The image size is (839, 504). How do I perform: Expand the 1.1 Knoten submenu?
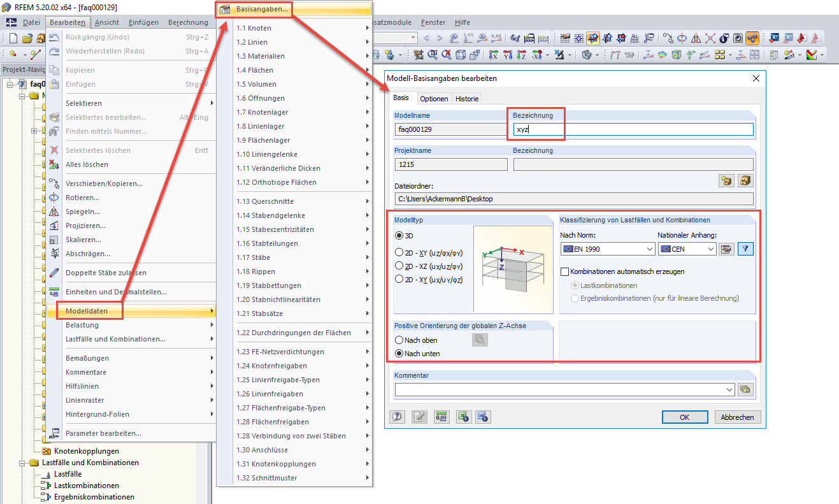coord(293,28)
